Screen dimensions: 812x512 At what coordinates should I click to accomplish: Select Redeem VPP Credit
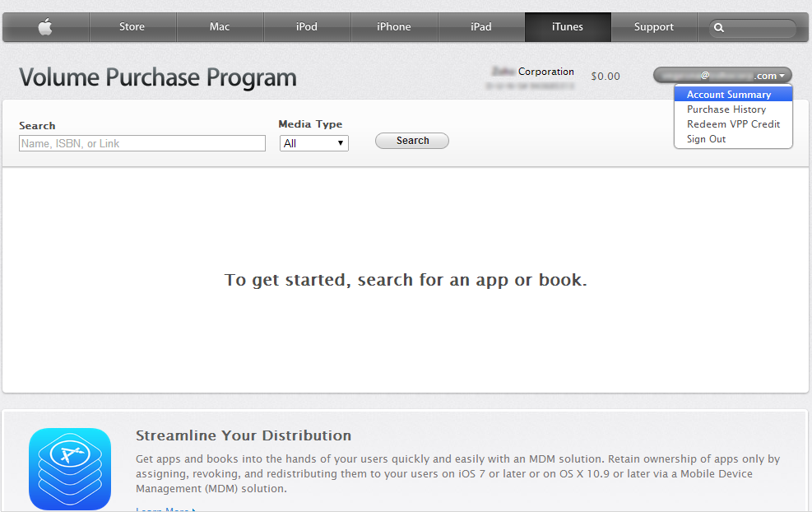733,124
